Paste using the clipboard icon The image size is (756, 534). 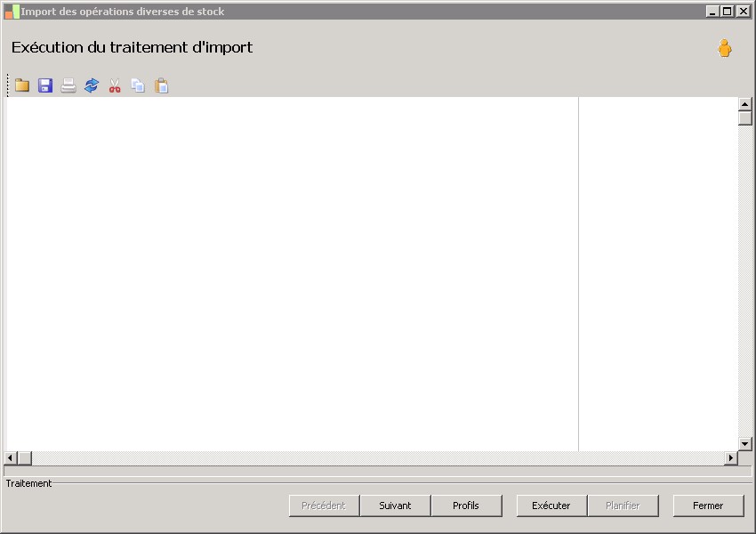tap(162, 85)
